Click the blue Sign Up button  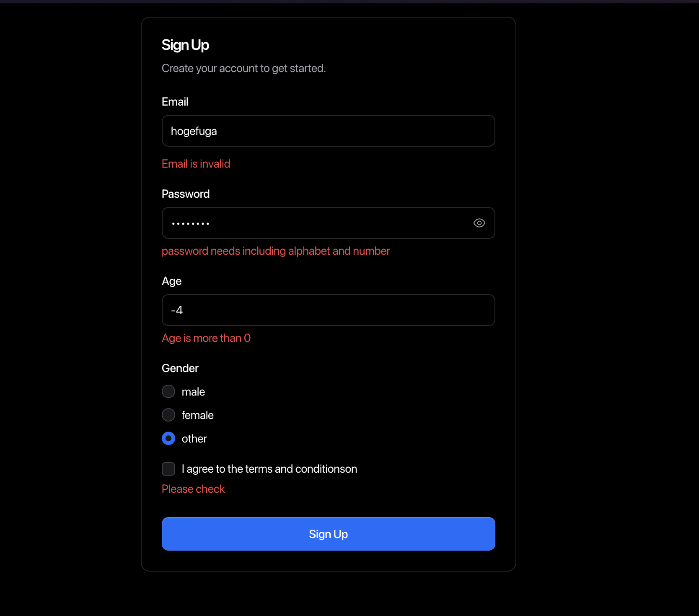pyautogui.click(x=329, y=534)
